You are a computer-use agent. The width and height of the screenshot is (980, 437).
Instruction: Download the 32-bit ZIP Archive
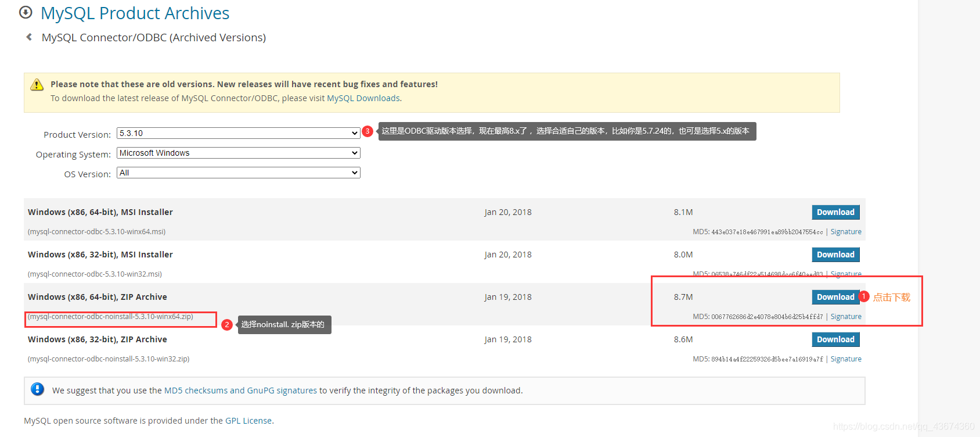835,339
